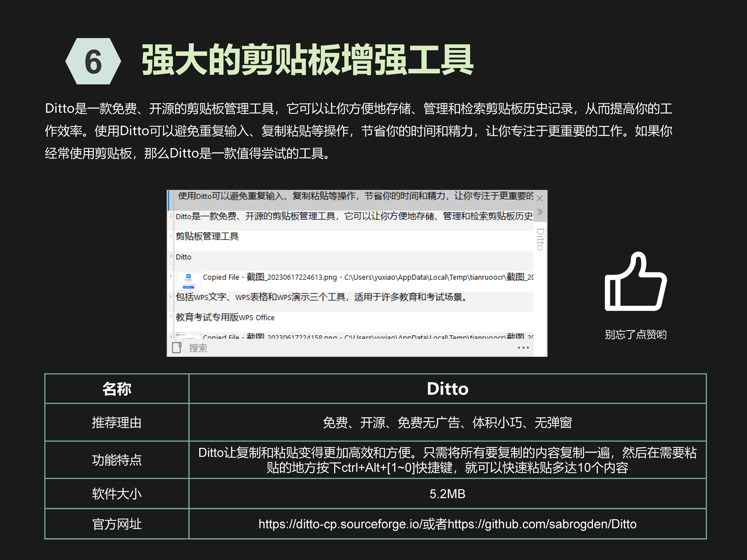
Task: Click the '官方网址' row label
Action: click(117, 524)
